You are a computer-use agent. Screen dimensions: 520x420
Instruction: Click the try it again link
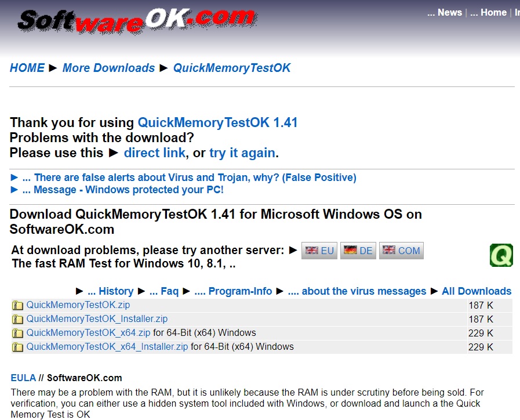(242, 153)
